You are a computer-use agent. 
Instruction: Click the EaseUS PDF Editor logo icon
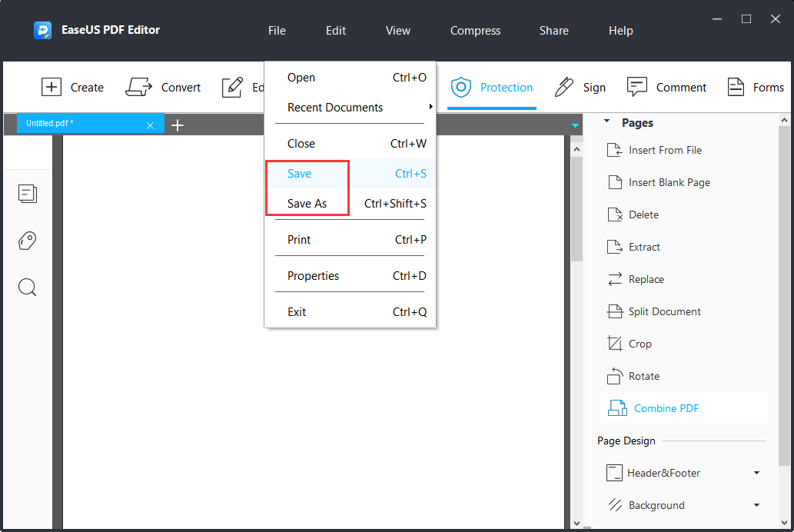(x=42, y=31)
